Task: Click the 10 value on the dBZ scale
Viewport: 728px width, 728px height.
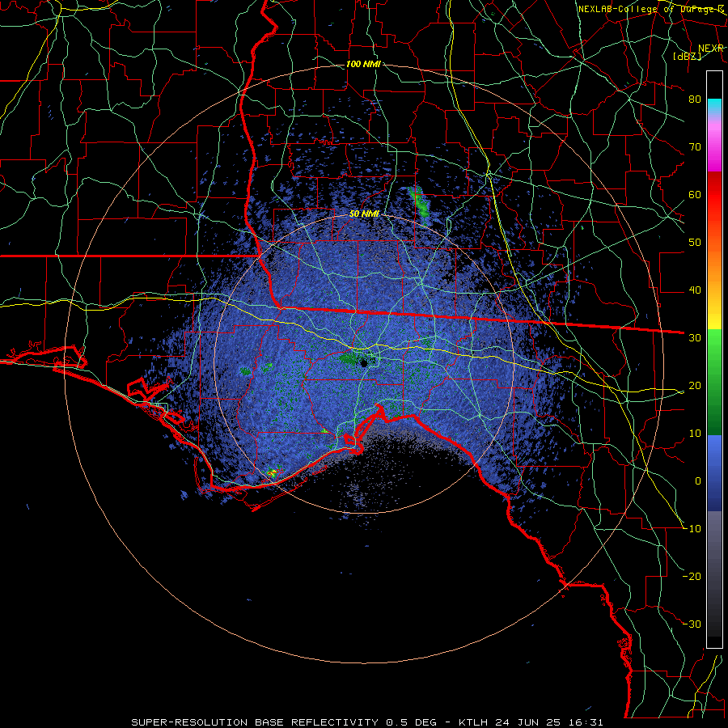Action: pos(695,434)
